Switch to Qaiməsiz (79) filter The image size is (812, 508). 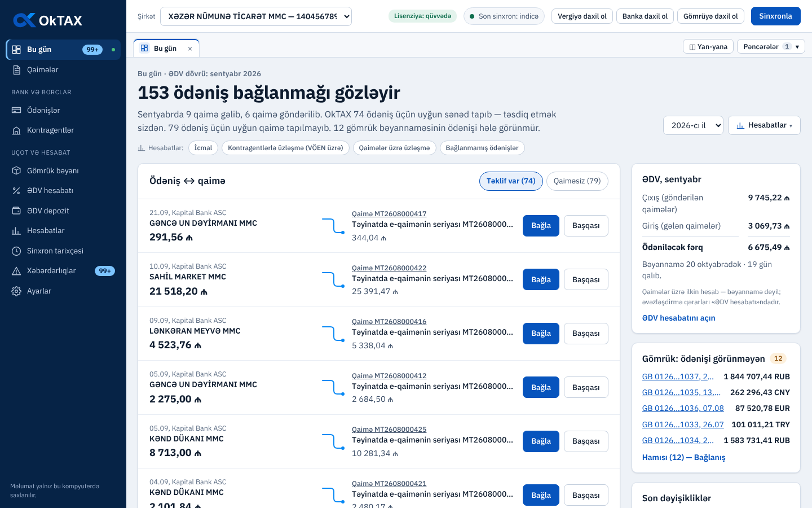577,181
